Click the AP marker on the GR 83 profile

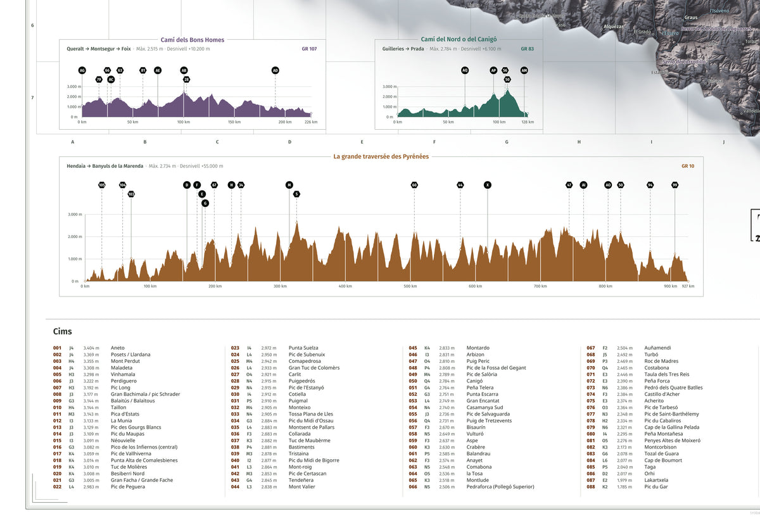point(493,70)
